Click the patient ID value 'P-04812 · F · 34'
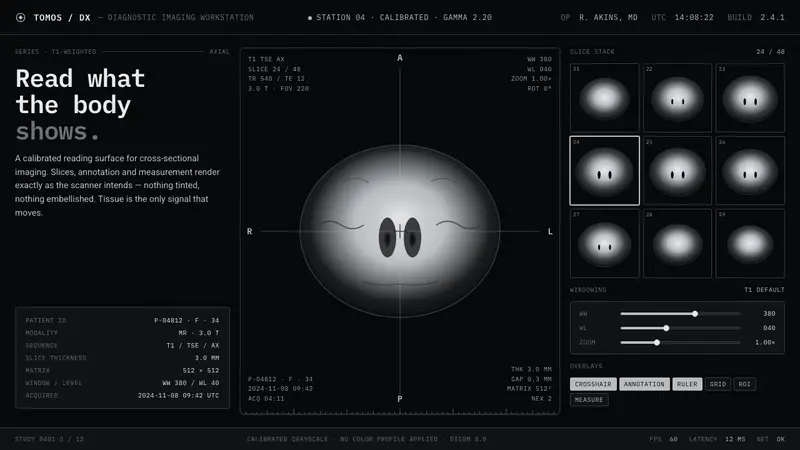The image size is (800, 450). 187,320
